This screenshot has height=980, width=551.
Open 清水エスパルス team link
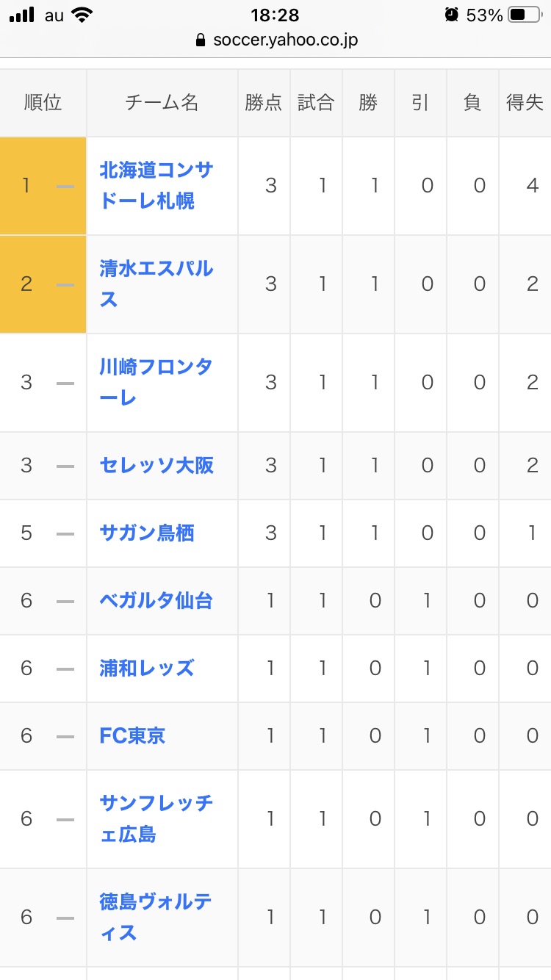[x=156, y=284]
